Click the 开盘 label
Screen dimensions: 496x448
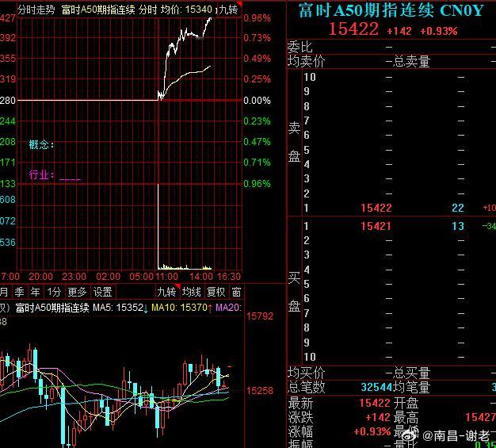click(x=406, y=403)
